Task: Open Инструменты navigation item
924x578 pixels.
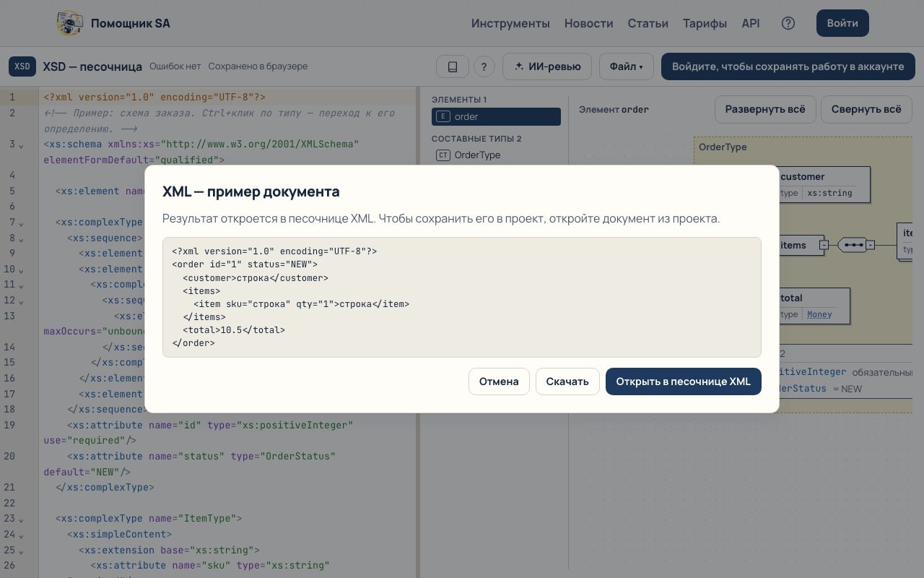Action: click(x=510, y=23)
